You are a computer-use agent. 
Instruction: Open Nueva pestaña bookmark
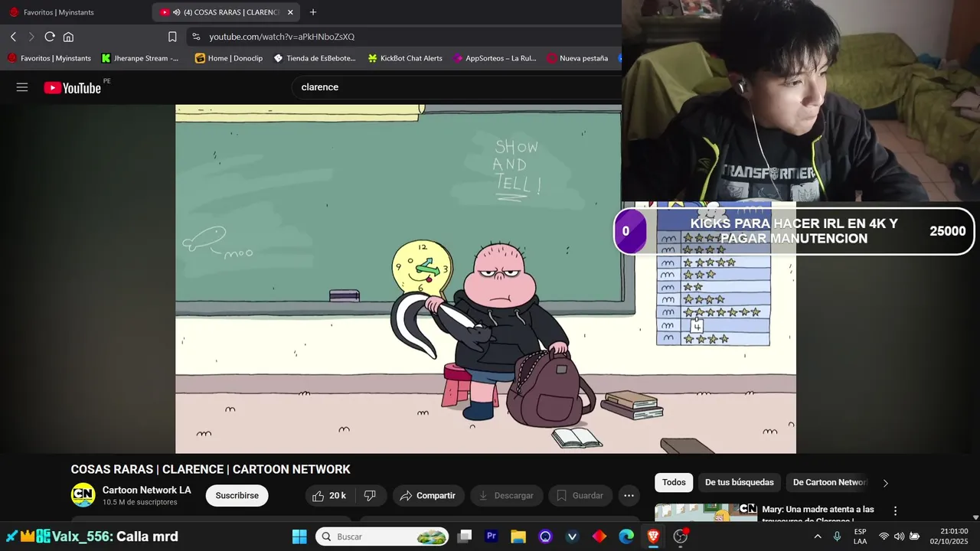click(x=577, y=58)
